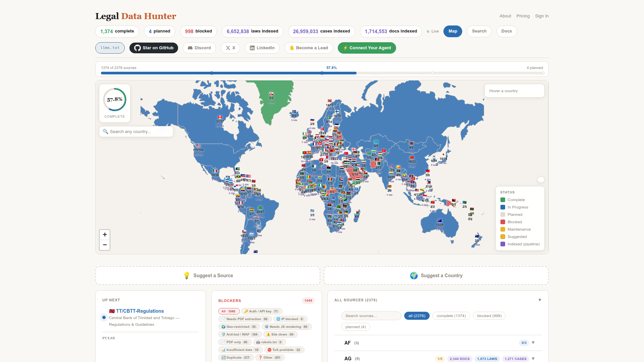Click the 57.8% circular progress gauge
This screenshot has width=644, height=362.
[x=115, y=100]
